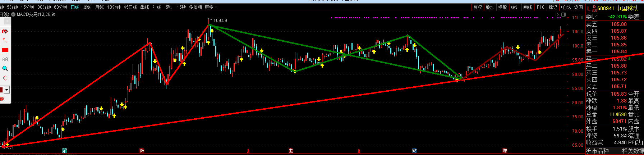Click the diamond icon at chart corner
Screen dimensions: 644x155
point(557,15)
